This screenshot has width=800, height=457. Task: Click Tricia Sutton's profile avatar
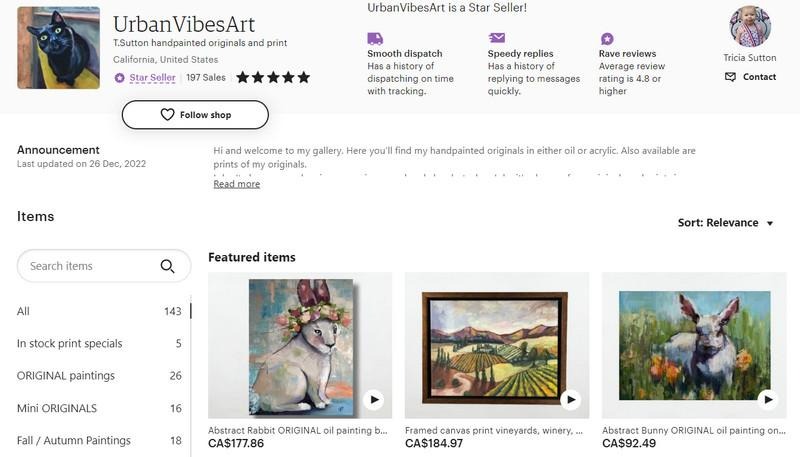[x=750, y=27]
